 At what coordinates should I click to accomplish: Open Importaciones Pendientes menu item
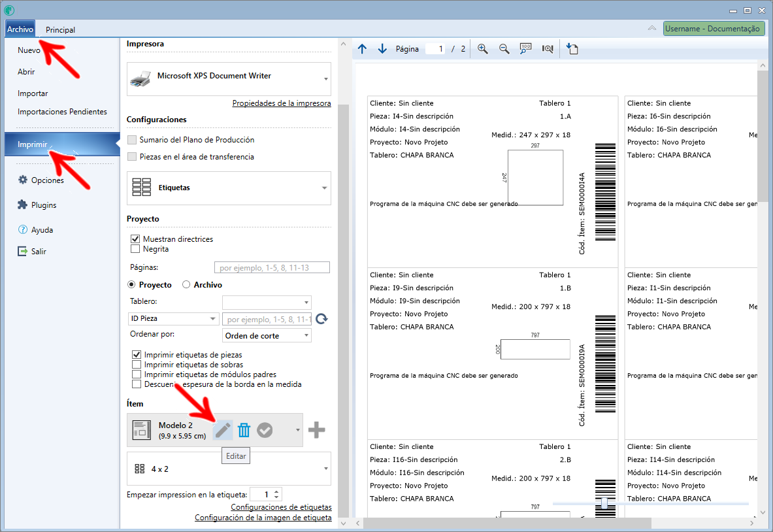pos(62,112)
